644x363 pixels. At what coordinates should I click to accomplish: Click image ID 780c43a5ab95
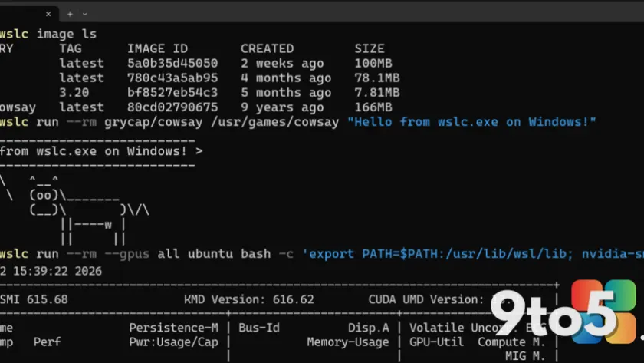(172, 78)
